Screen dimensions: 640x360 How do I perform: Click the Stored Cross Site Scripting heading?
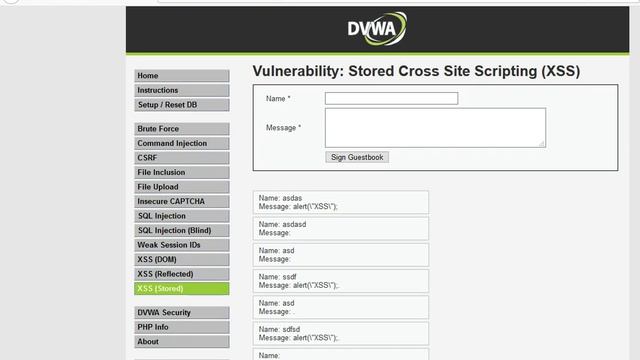[x=416, y=71]
